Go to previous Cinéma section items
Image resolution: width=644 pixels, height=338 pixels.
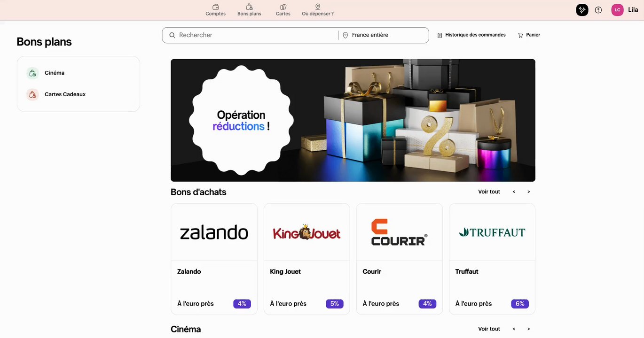pos(514,329)
